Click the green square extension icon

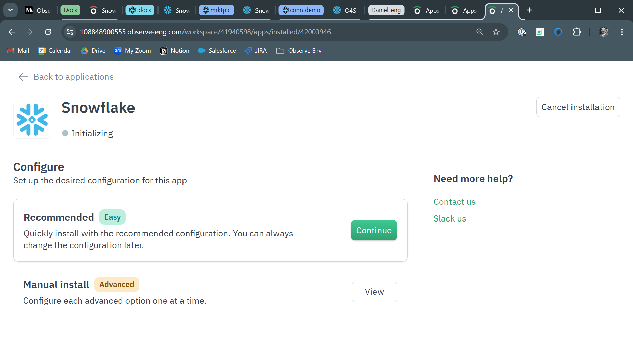tap(540, 32)
